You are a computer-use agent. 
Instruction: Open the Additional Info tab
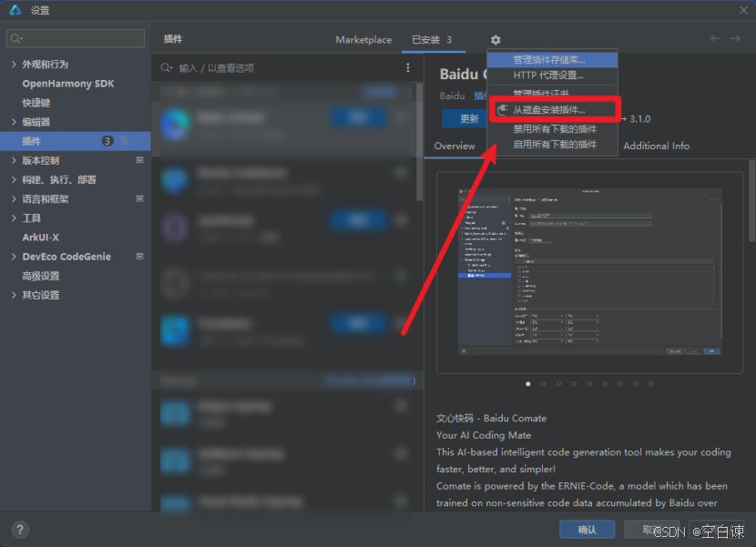(656, 146)
